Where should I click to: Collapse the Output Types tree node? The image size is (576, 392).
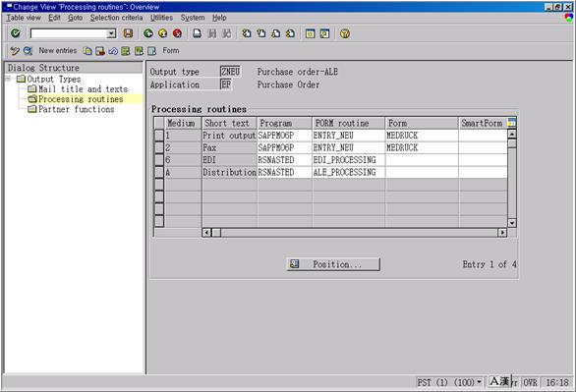pyautogui.click(x=8, y=79)
